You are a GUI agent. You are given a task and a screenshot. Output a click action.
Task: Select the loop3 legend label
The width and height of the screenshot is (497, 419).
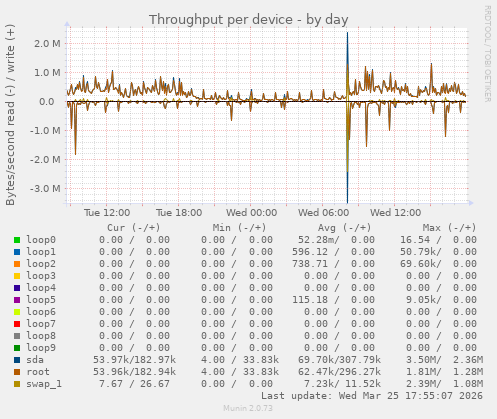point(41,276)
